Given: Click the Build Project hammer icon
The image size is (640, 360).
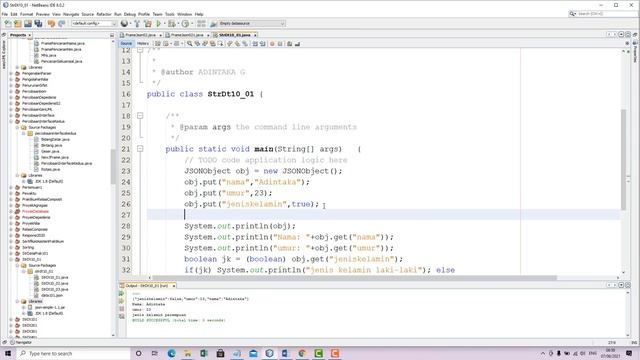Looking at the screenshot, I should [x=137, y=24].
